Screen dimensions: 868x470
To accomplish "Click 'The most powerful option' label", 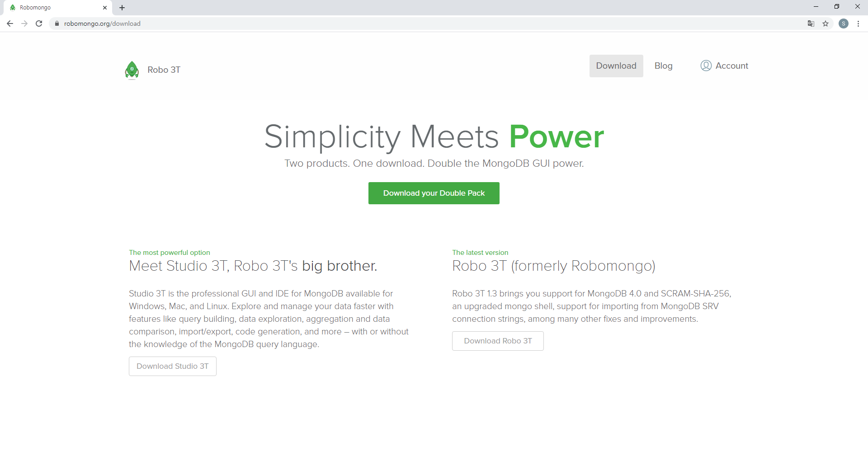I will pyautogui.click(x=170, y=253).
